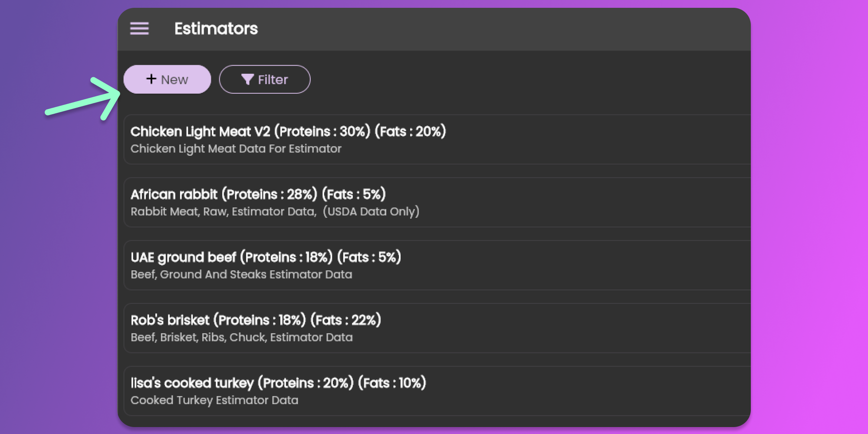
Task: Click 'Cooked Turkey Estimator Data' subtitle
Action: click(x=214, y=401)
